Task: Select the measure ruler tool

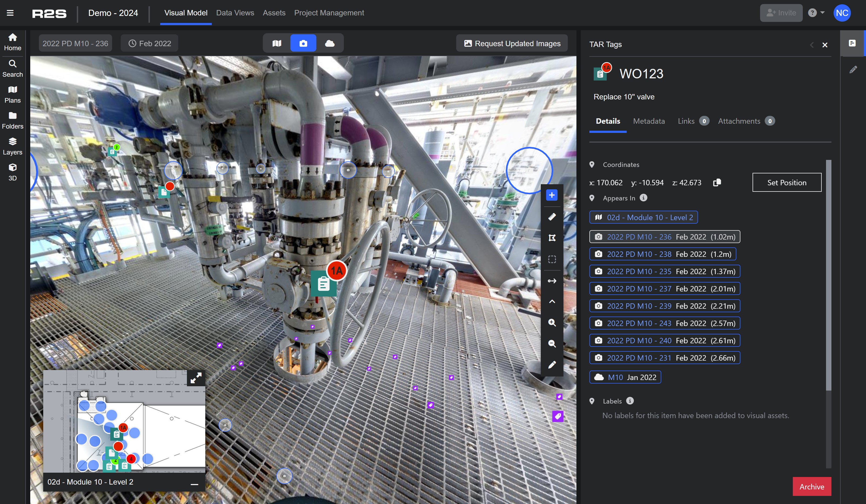Action: coord(552,217)
